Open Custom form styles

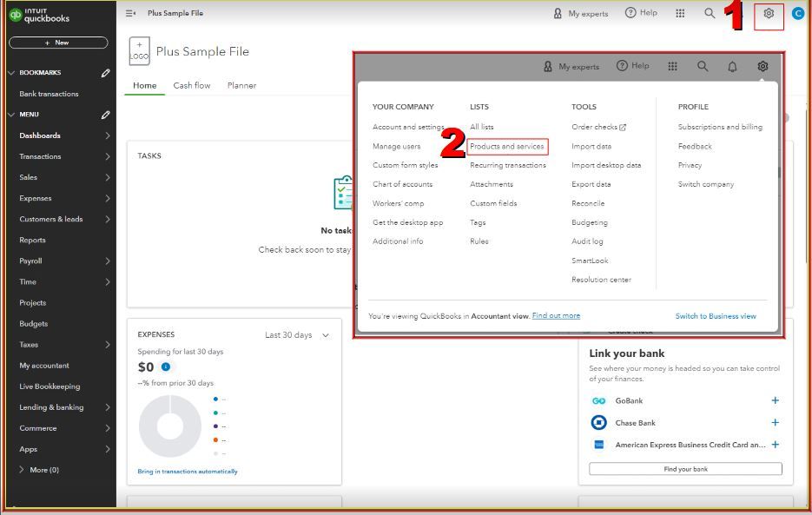click(405, 165)
